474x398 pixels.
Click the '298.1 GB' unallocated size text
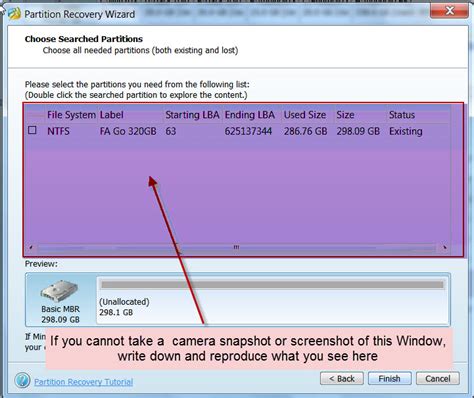[116, 312]
